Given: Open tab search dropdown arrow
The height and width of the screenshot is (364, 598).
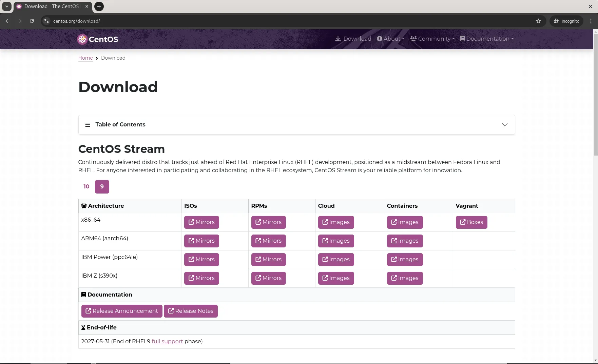Looking at the screenshot, I should [x=6, y=6].
